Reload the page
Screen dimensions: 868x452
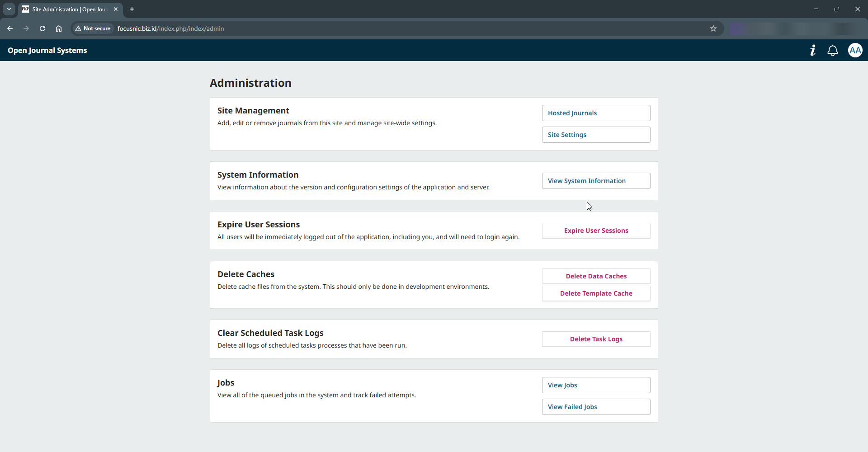42,28
